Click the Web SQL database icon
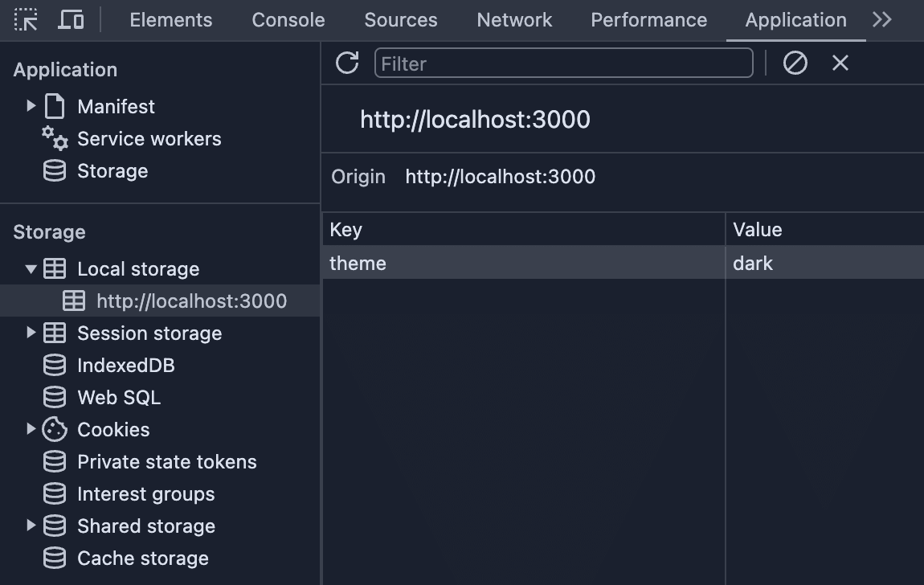Viewport: 924px width, 585px height. click(x=54, y=397)
